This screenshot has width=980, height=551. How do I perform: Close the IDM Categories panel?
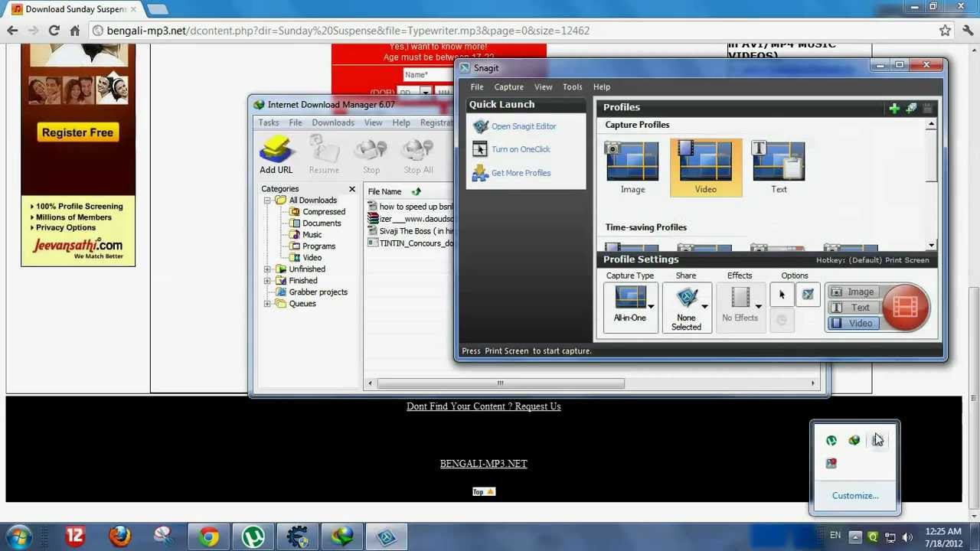pyautogui.click(x=352, y=189)
